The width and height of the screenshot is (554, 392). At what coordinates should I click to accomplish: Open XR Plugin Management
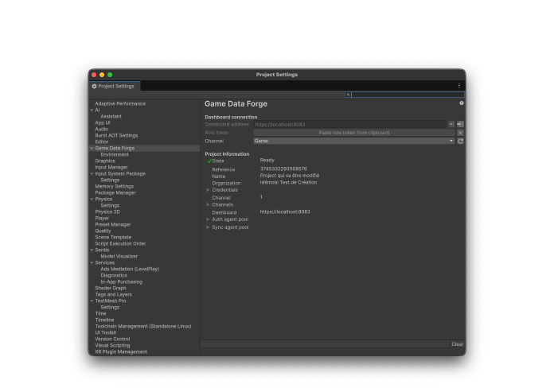[121, 351]
